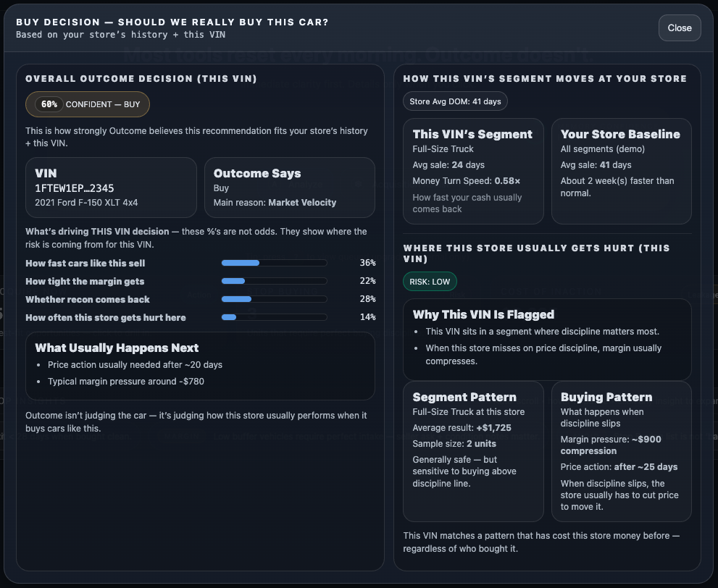Click the 'How tight the margin' progress bar

coord(274,281)
